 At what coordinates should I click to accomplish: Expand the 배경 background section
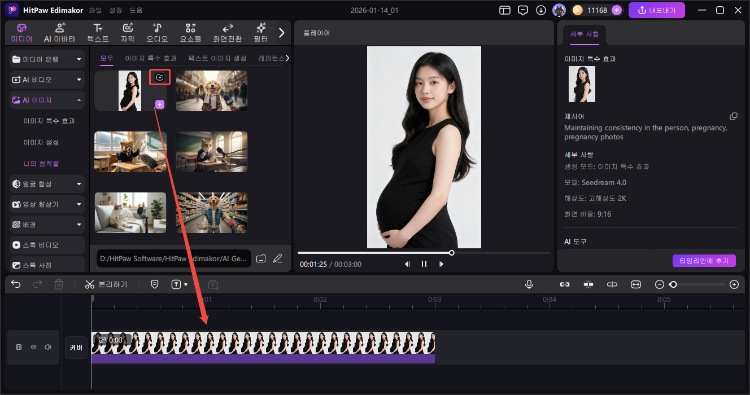47,224
